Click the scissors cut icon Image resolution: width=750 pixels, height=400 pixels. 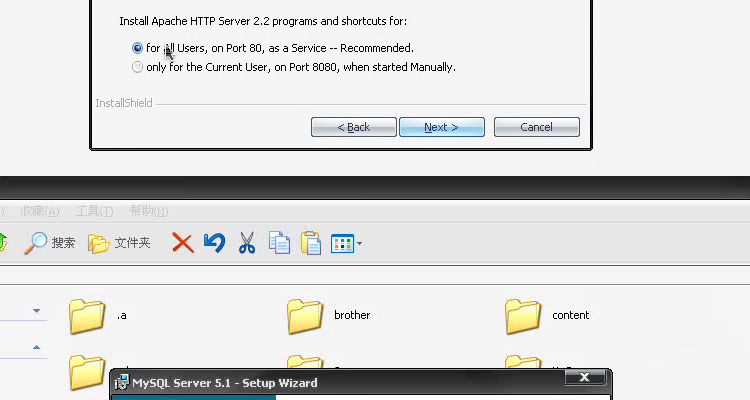pyautogui.click(x=247, y=243)
